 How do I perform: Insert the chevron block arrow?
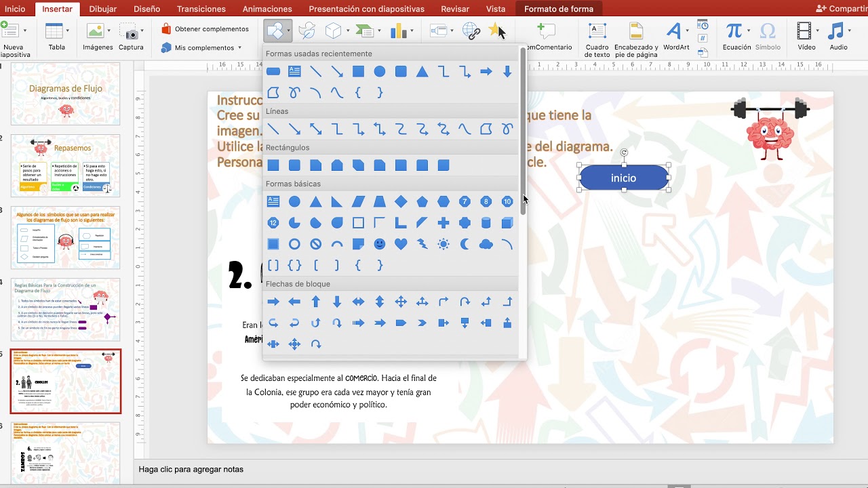pyautogui.click(x=422, y=323)
